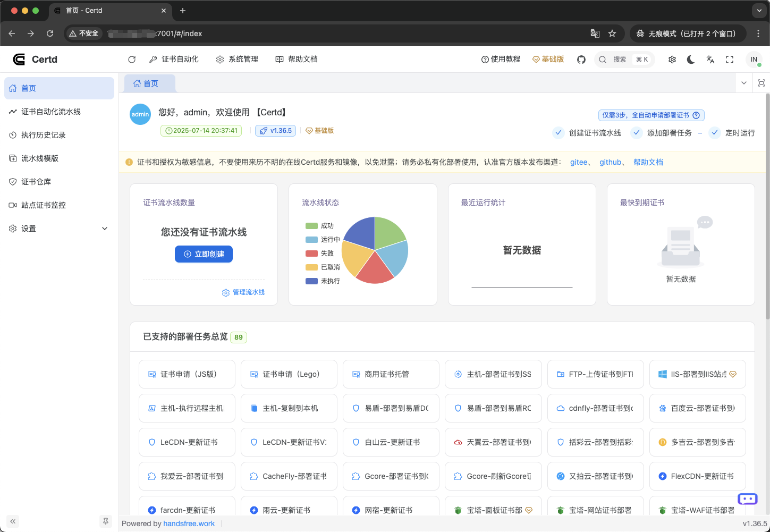
Task: Maximize tab content area icon
Action: coord(761,83)
